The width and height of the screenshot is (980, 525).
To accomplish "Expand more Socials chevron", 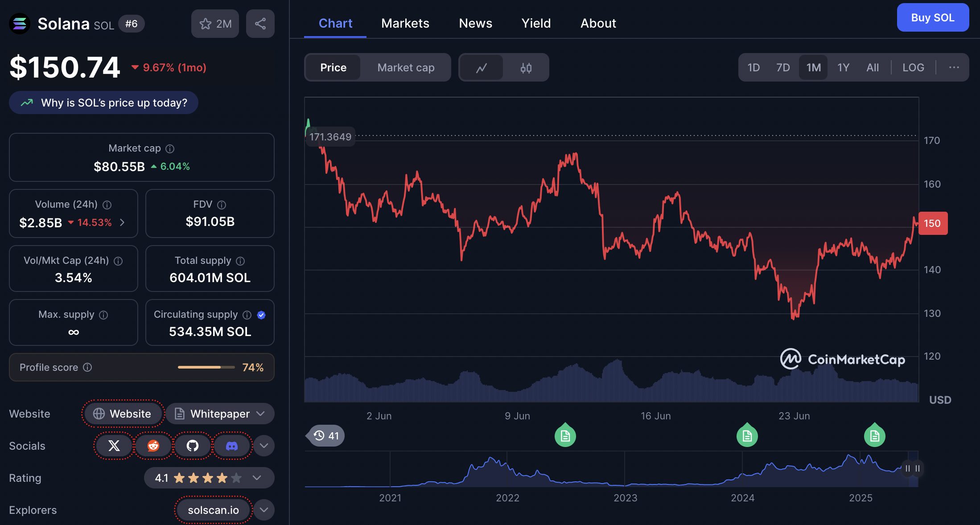I will click(x=264, y=446).
